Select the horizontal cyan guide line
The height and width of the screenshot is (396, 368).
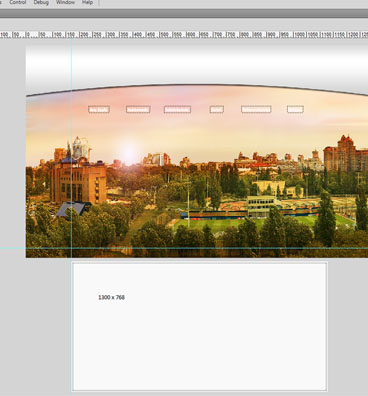point(184,248)
